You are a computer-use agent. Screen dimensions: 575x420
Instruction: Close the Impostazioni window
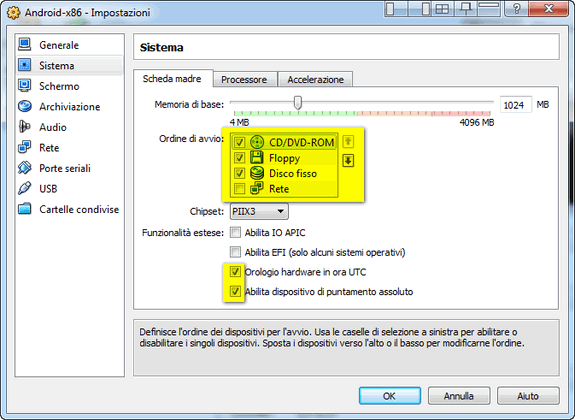(x=549, y=8)
